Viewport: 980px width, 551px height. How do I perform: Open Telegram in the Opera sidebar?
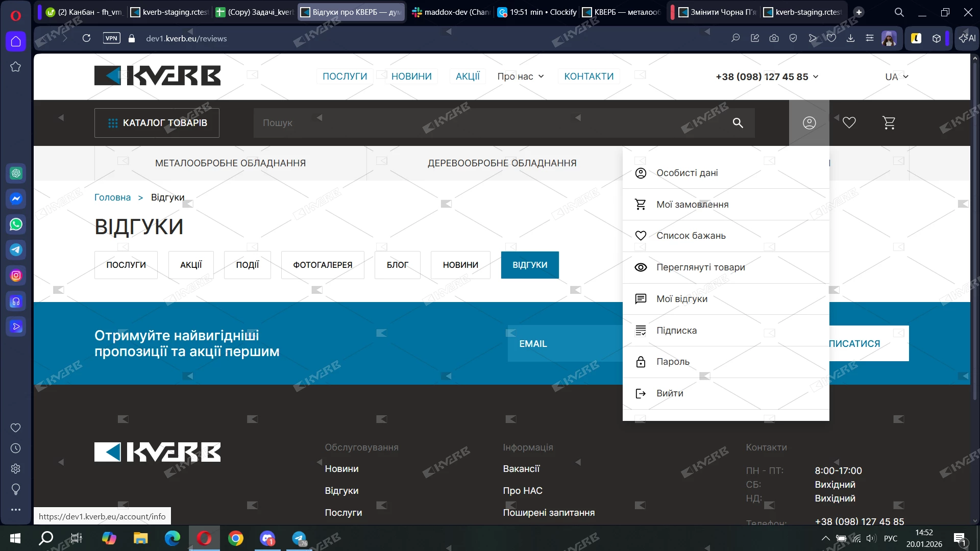click(x=16, y=249)
